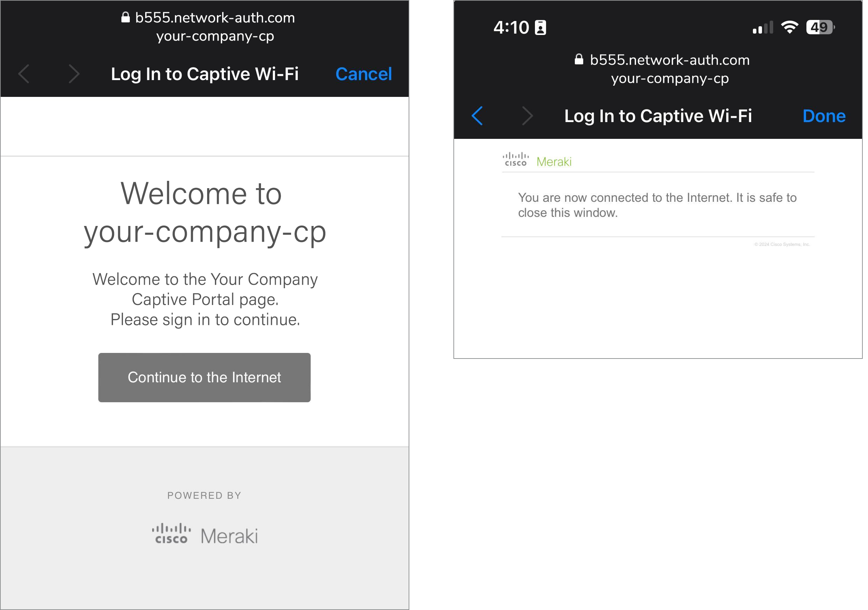
Task: Tap back chevron on login screen
Action: (x=24, y=74)
